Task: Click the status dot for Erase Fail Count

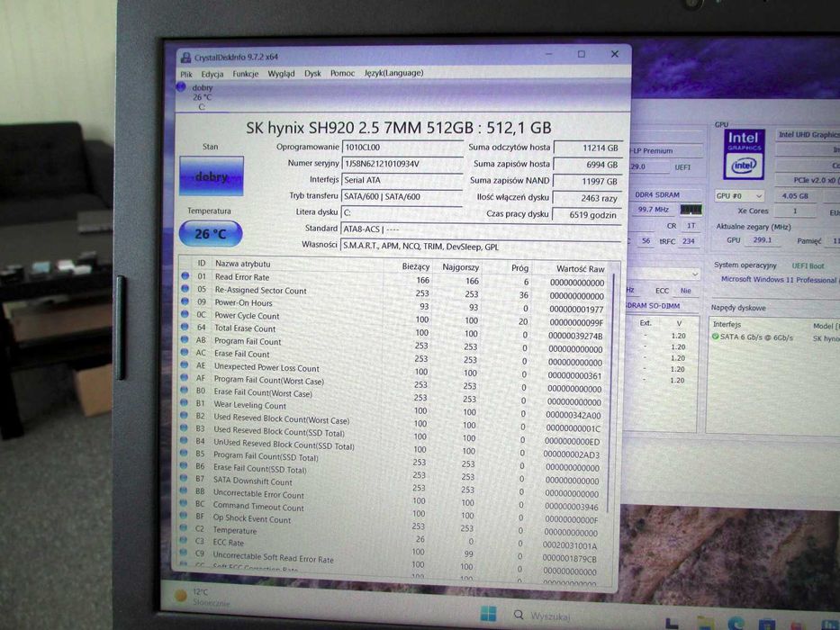Action: click(x=185, y=352)
